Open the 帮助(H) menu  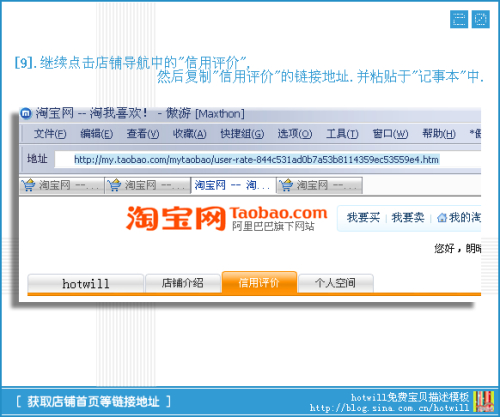point(439,134)
